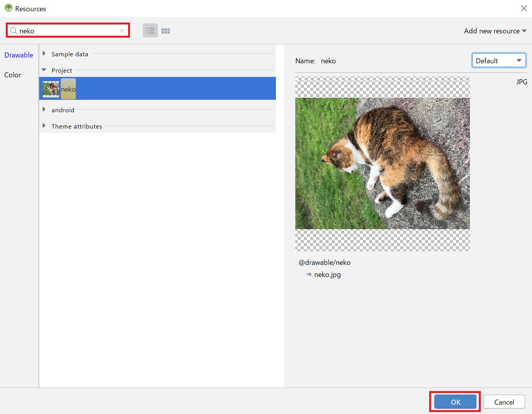Clear the neko search text
This screenshot has height=414, width=532.
122,31
